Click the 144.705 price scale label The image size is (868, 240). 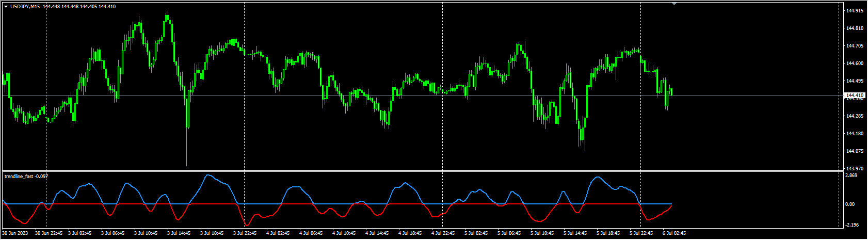(x=855, y=46)
